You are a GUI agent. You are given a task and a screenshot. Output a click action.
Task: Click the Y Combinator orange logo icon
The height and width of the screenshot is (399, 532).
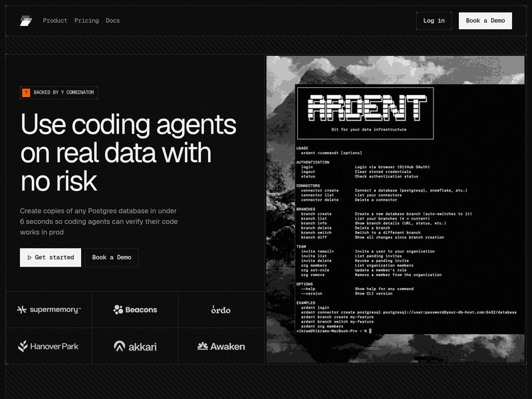26,92
